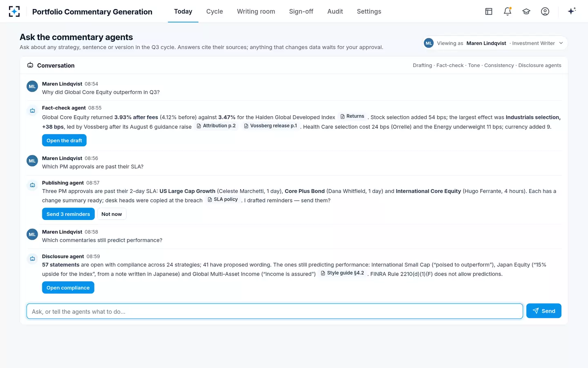Click the Portfolio Commentary Generation logo icon

[x=14, y=11]
